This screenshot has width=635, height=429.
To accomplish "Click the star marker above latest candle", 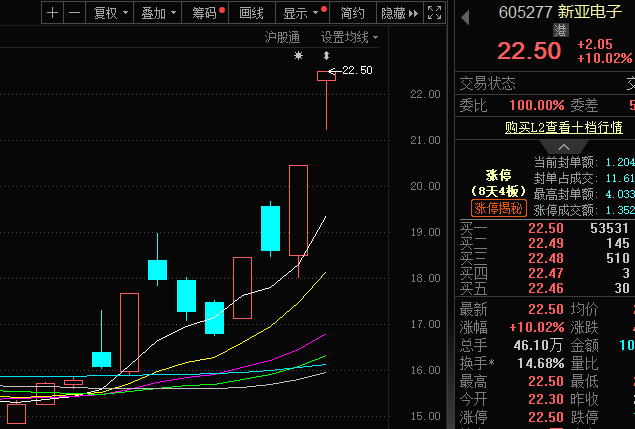I will (x=297, y=56).
